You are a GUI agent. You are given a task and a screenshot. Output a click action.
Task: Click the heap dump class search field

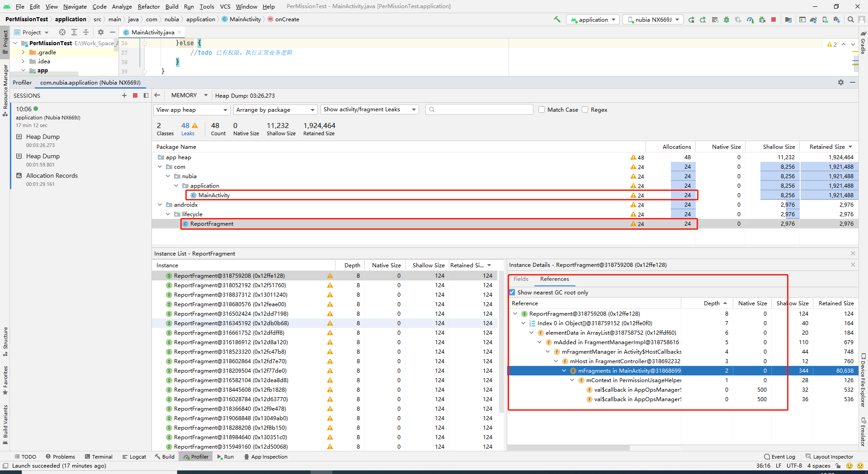click(479, 109)
